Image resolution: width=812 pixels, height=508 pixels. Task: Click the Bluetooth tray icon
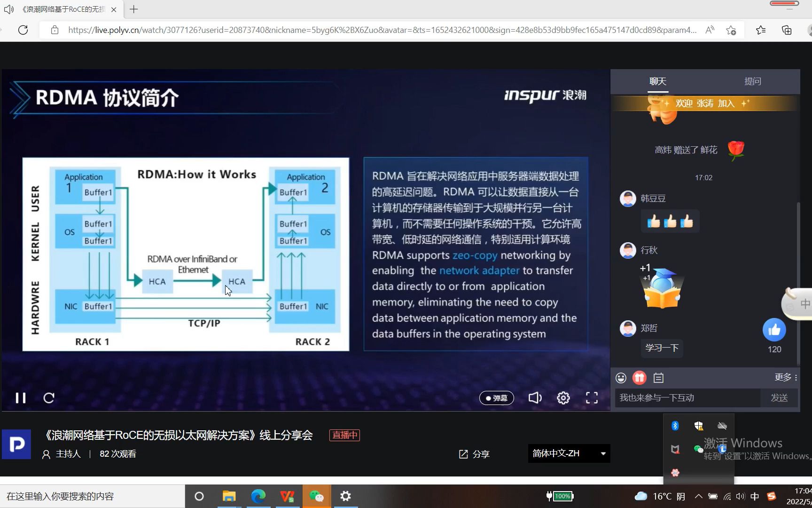[675, 426]
